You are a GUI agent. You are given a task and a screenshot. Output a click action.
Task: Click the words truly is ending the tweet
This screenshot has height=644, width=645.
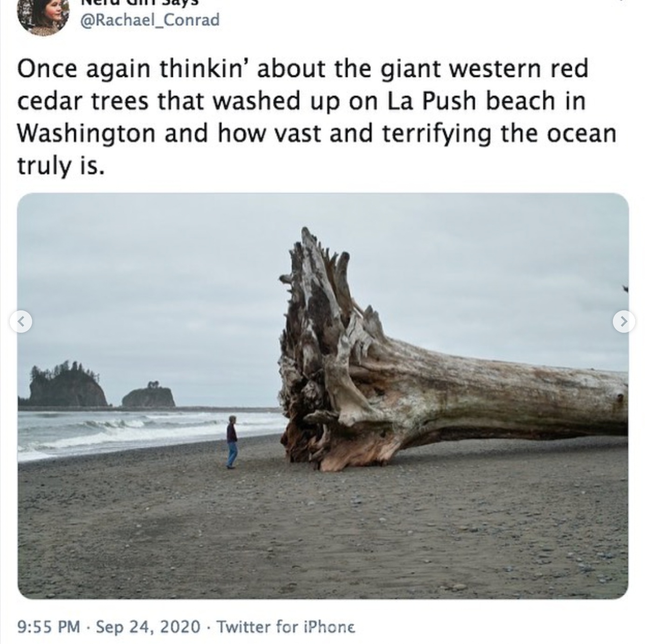pyautogui.click(x=59, y=166)
